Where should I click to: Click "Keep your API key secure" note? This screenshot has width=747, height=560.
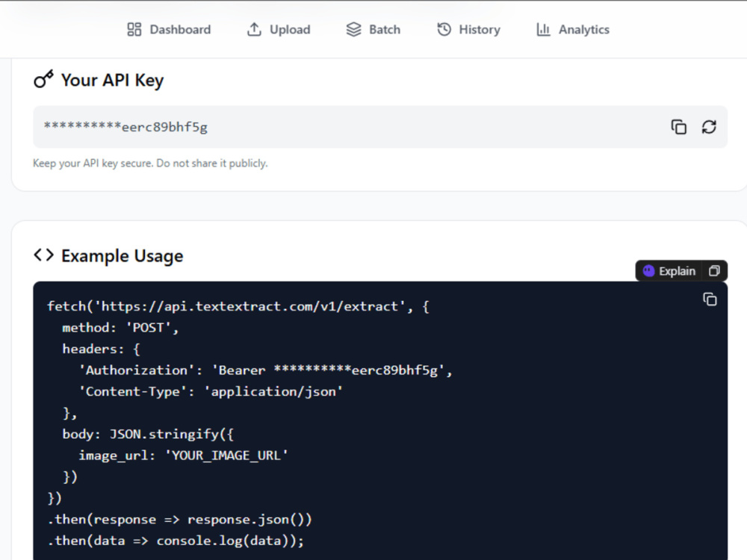tap(150, 164)
